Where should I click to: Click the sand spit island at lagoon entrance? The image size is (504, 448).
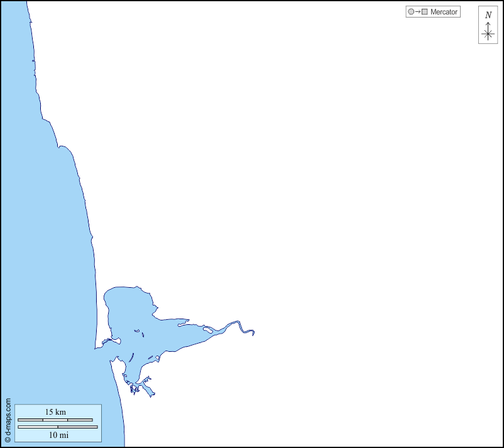[x=111, y=341]
